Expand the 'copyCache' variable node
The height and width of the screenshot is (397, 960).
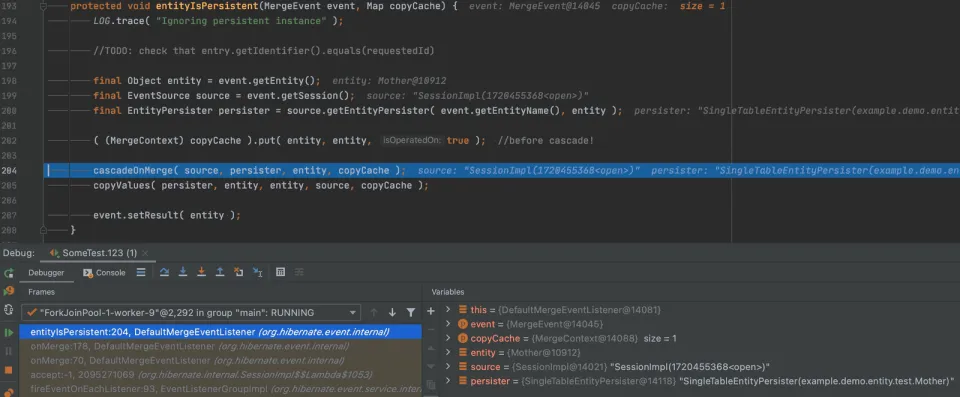click(x=448, y=338)
